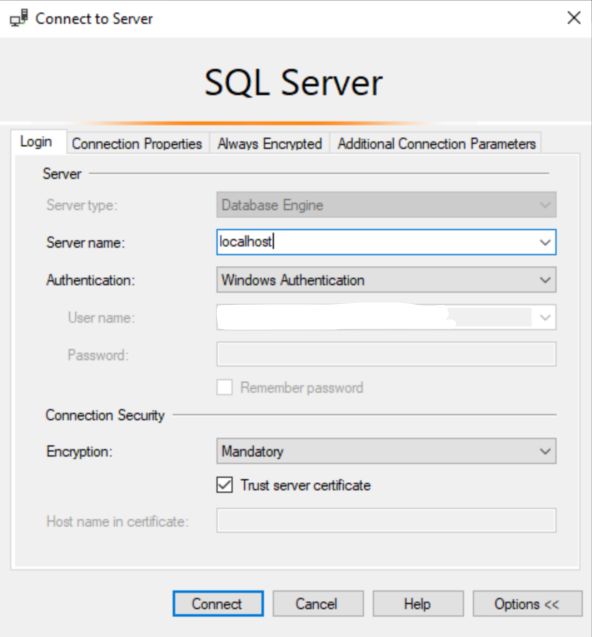Open the User name dropdown arrow
This screenshot has height=637, width=592.
[545, 317]
